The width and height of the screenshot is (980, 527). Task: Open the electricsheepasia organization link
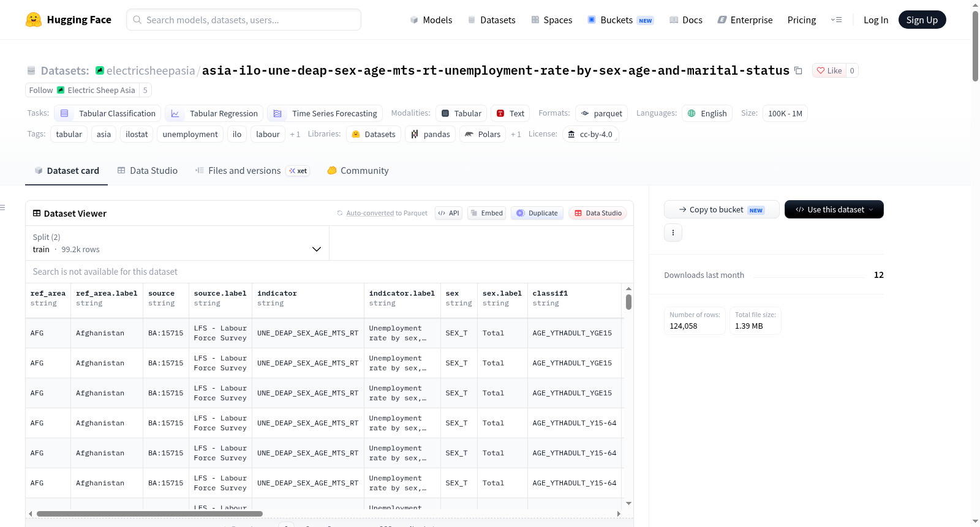pos(151,70)
